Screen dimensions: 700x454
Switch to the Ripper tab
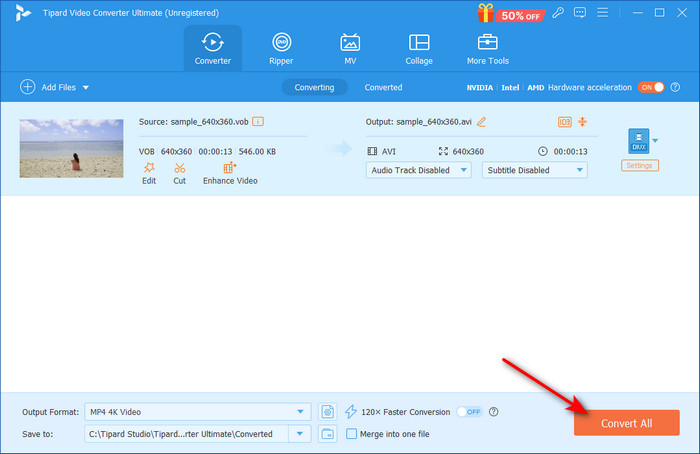coord(281,48)
